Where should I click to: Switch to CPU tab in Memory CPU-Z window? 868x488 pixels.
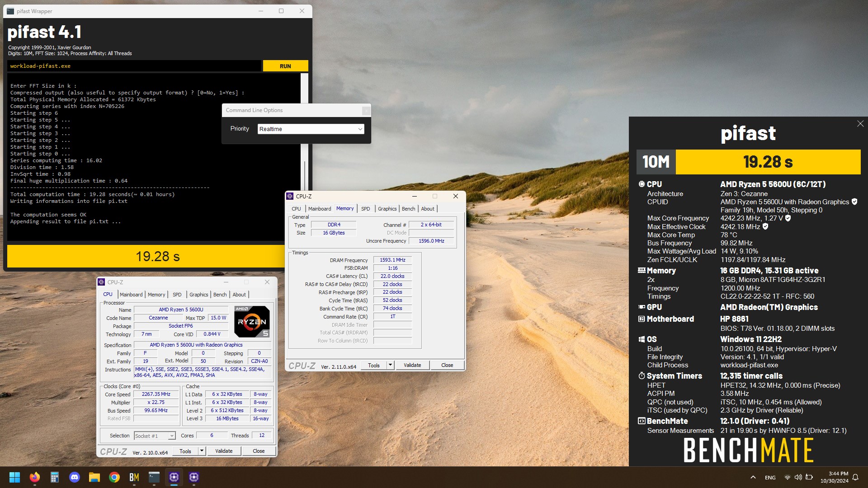(x=296, y=209)
